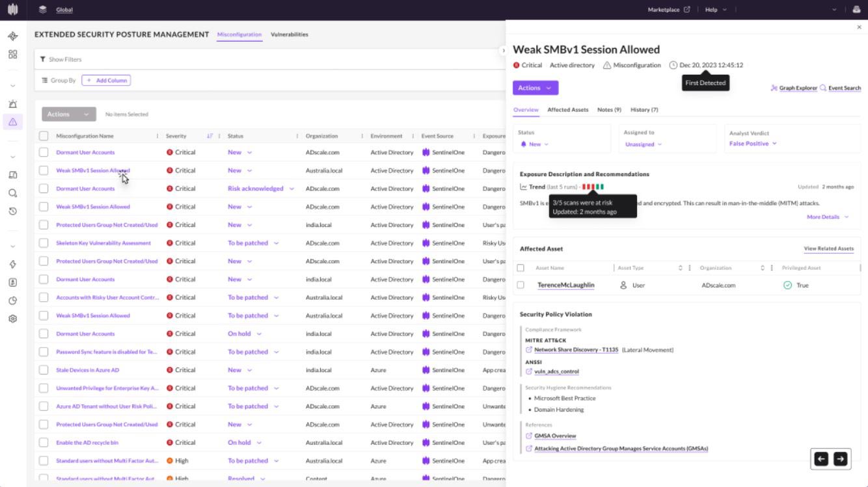Image resolution: width=868 pixels, height=487 pixels.
Task: Click the Add Column button
Action: pyautogui.click(x=106, y=81)
